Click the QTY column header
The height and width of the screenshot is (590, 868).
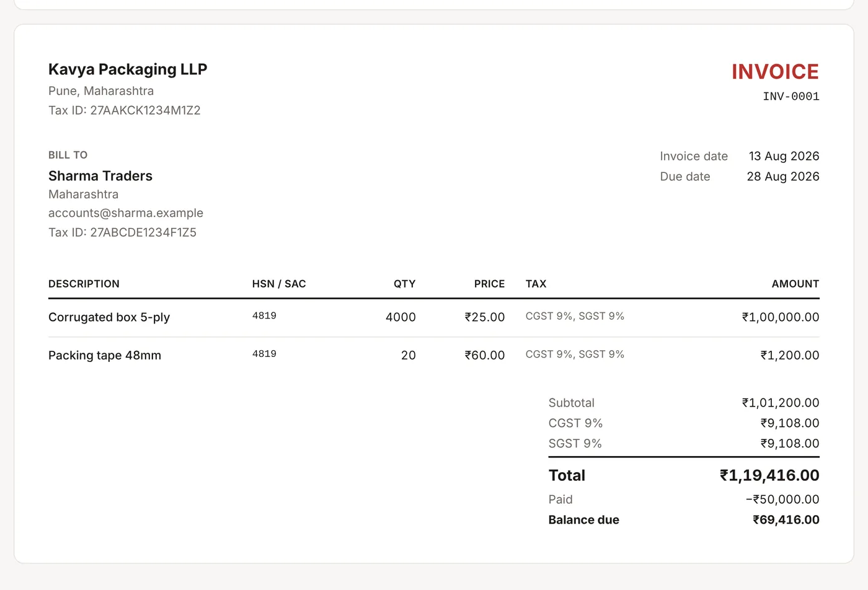click(405, 284)
